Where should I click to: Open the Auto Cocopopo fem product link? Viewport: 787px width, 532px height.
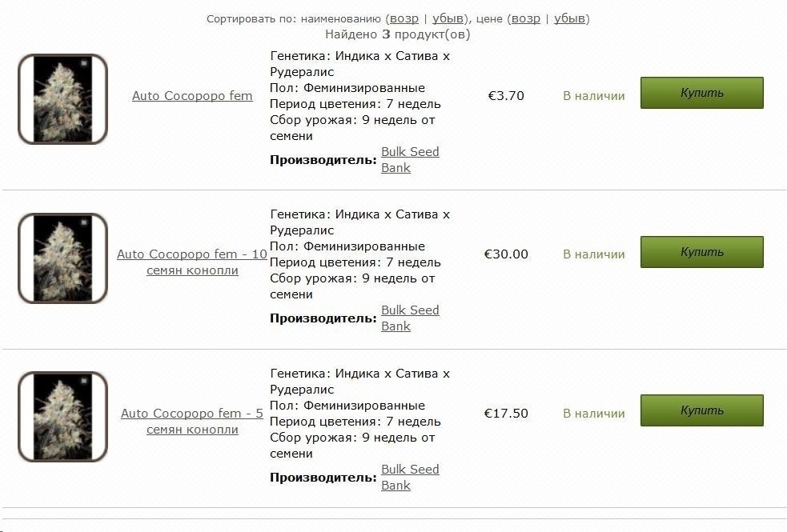click(192, 96)
